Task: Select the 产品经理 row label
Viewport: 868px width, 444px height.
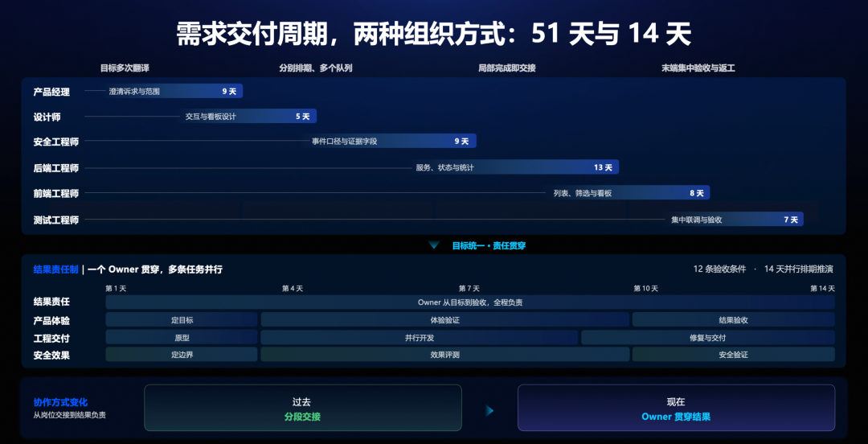Action: 51,92
